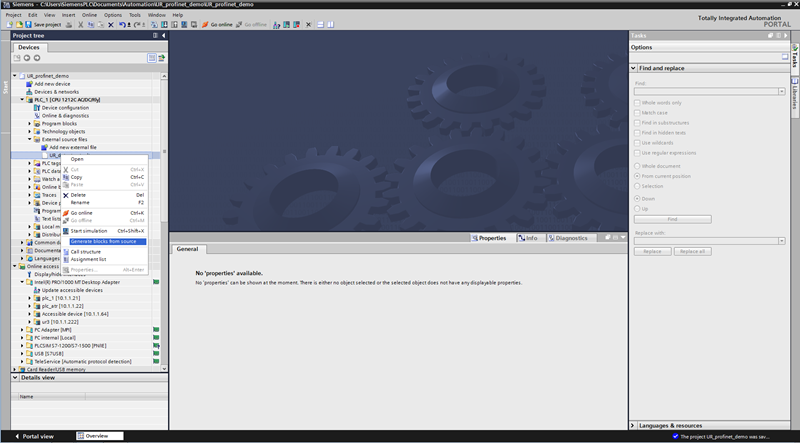800x443 pixels.
Task: Click the Save project toolbar icon
Action: [x=40, y=24]
